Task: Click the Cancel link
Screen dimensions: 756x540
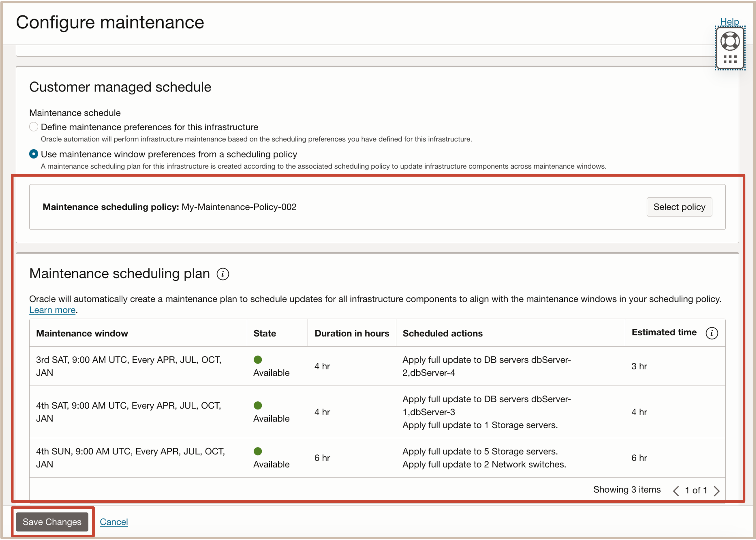Action: 114,522
